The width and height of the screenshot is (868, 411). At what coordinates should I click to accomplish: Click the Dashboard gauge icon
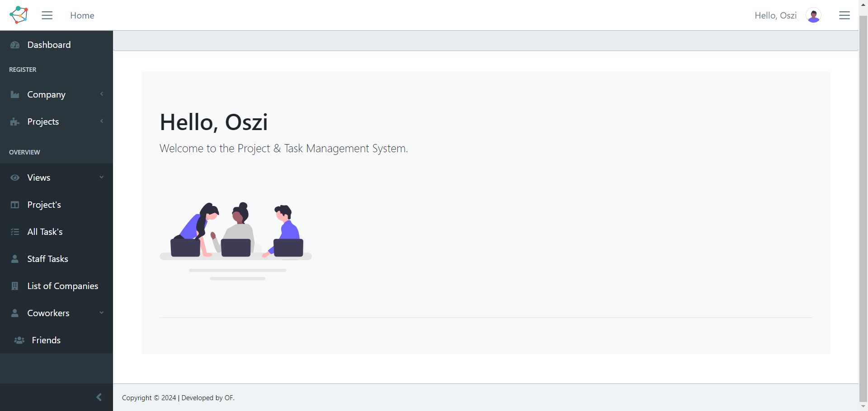15,45
